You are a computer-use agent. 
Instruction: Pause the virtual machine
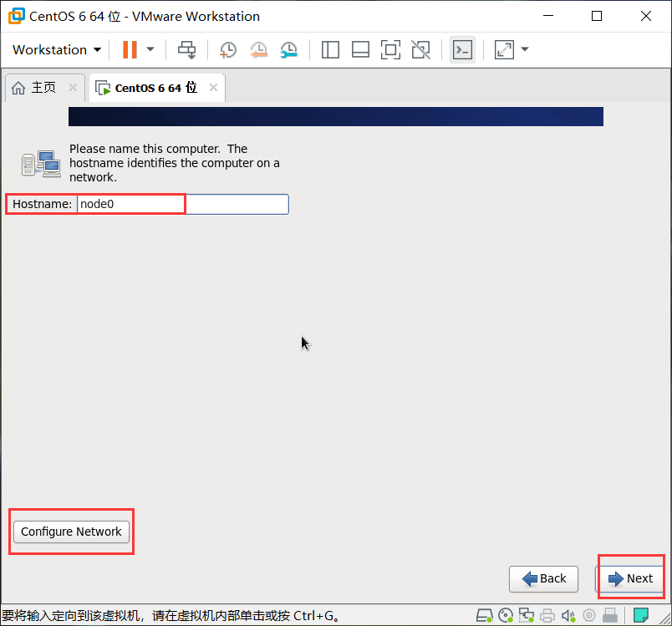[130, 49]
